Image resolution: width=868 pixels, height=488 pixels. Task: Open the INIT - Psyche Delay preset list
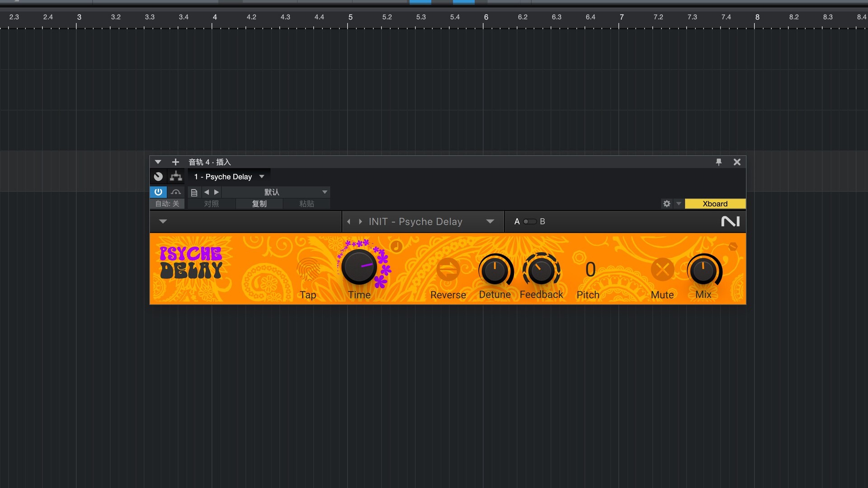[429, 221]
